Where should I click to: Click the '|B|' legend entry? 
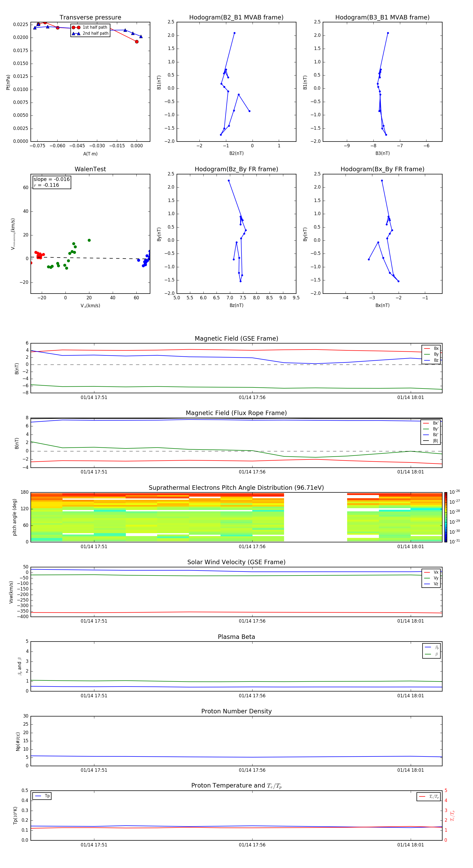(431, 441)
